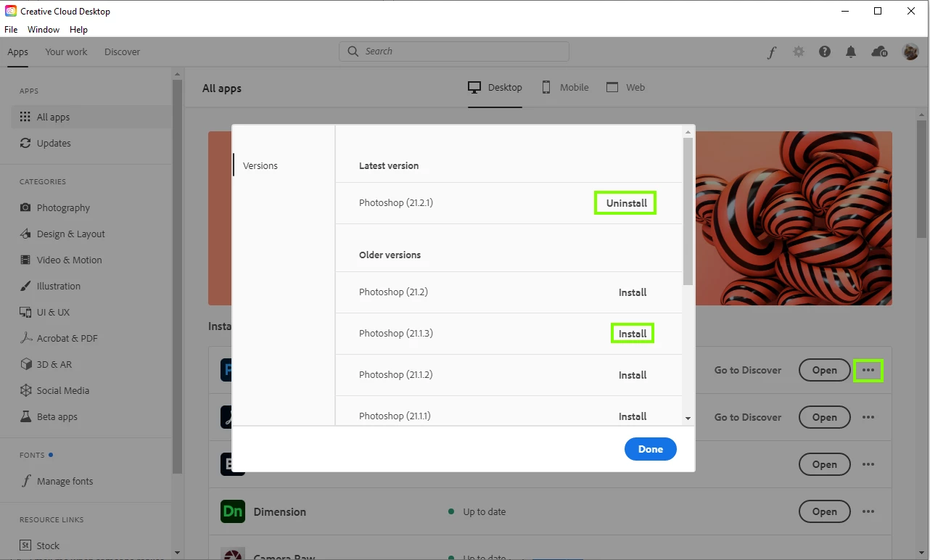Open the Window menu
The image size is (930, 560).
(44, 30)
